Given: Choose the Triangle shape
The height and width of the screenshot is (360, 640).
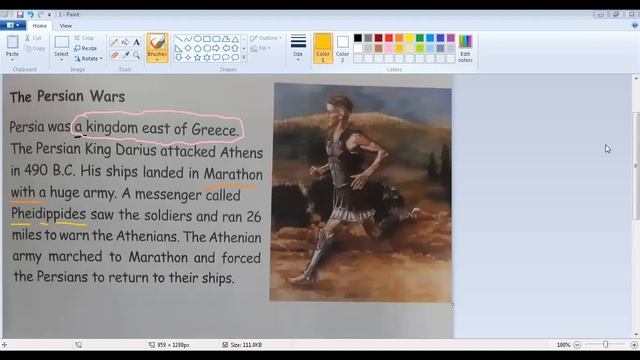Looking at the screenshot, I should point(236,39).
